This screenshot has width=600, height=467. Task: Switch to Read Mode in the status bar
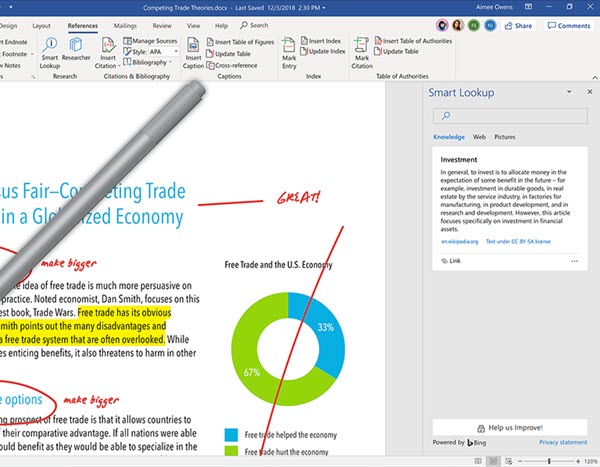478,461
